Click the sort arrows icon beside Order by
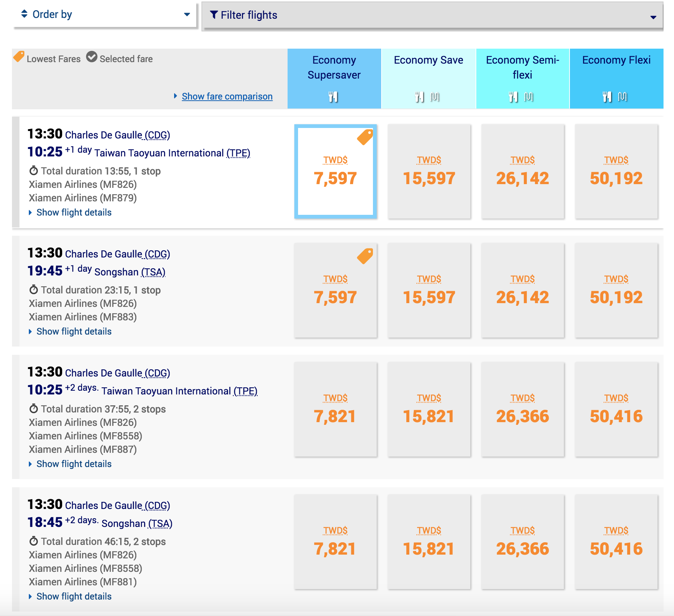The width and height of the screenshot is (674, 616). pos(24,14)
